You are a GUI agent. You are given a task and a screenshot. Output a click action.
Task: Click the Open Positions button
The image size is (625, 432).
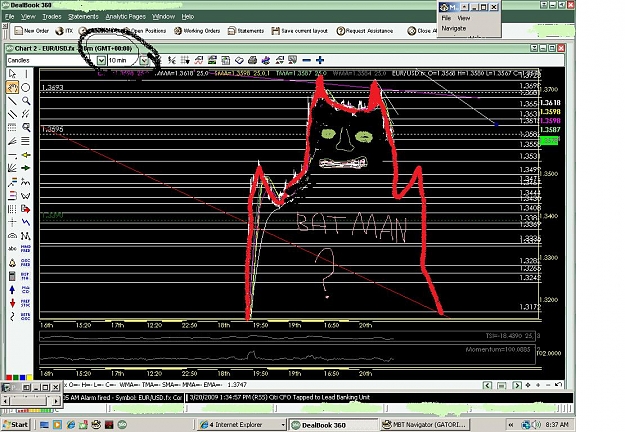[x=145, y=31]
